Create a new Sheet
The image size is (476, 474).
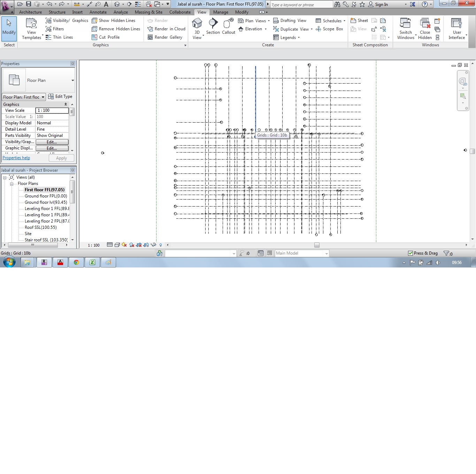point(359,21)
